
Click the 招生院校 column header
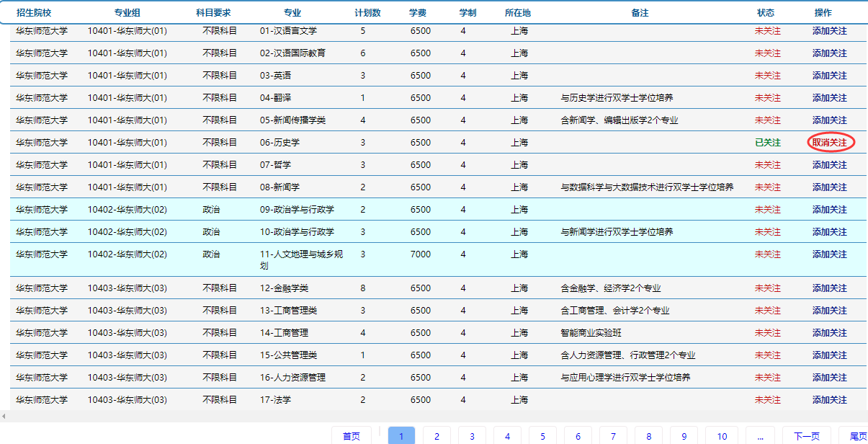(x=34, y=13)
